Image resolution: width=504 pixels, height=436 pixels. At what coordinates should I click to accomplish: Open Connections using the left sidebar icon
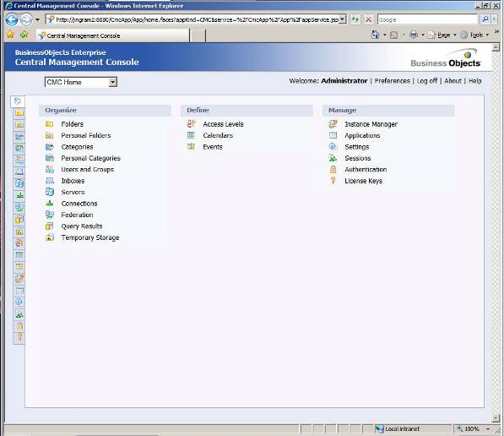19,195
